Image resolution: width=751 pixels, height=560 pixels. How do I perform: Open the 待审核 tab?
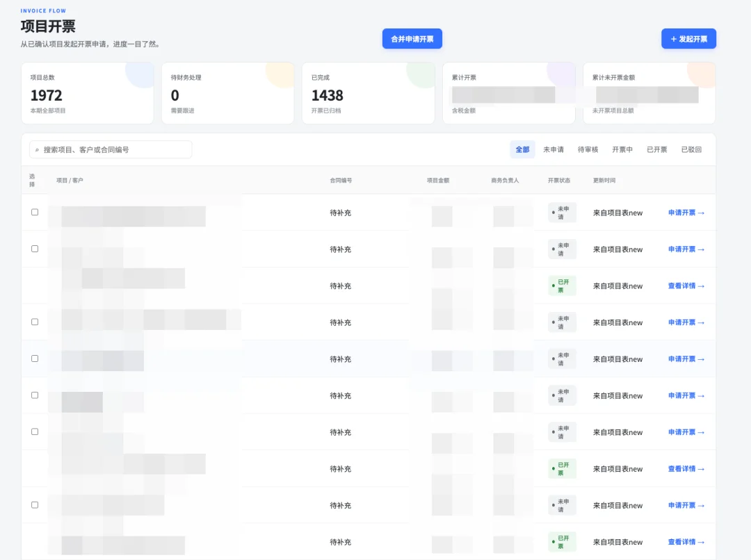(x=588, y=150)
